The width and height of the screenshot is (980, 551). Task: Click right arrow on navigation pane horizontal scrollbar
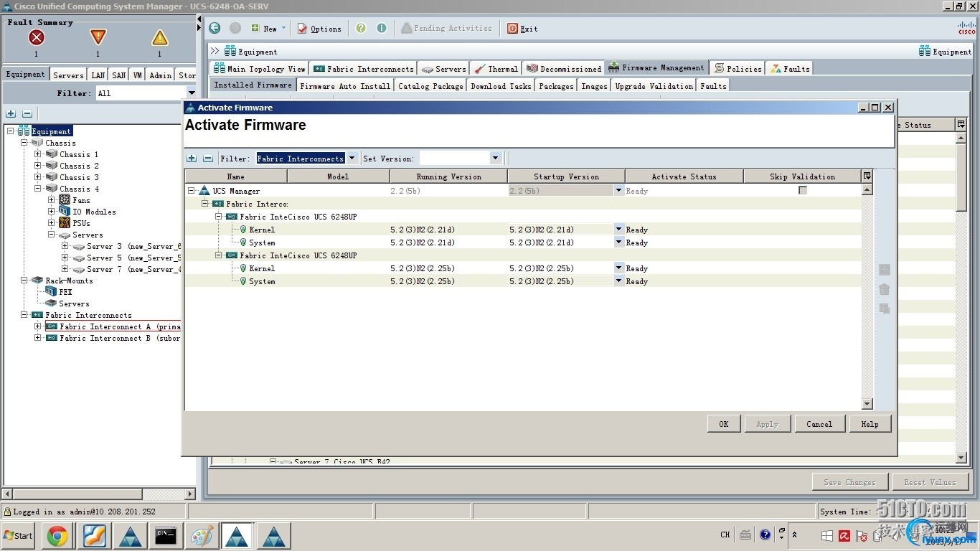click(190, 494)
